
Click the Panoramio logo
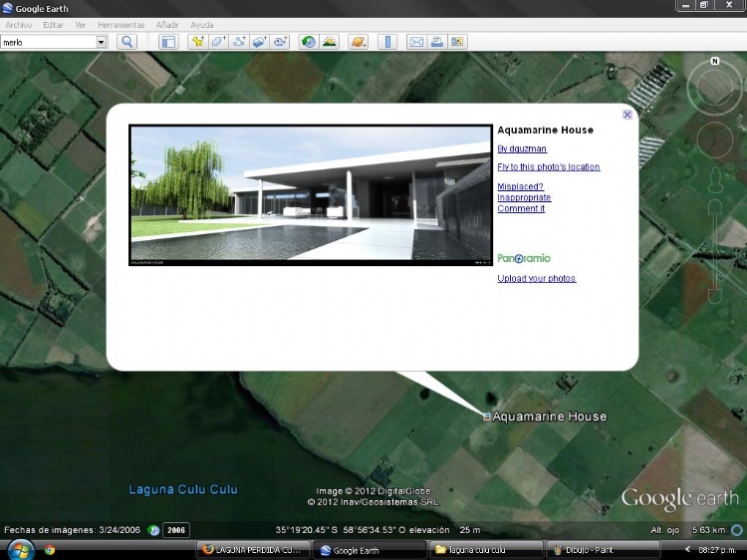click(x=524, y=258)
